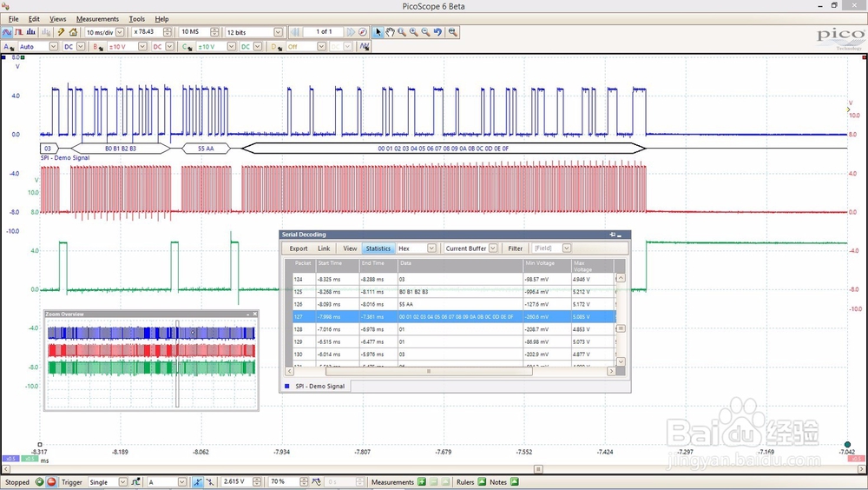Viewport: 868px width, 490px height.
Task: Open Channel C coupling DC dropdown
Action: pos(258,47)
